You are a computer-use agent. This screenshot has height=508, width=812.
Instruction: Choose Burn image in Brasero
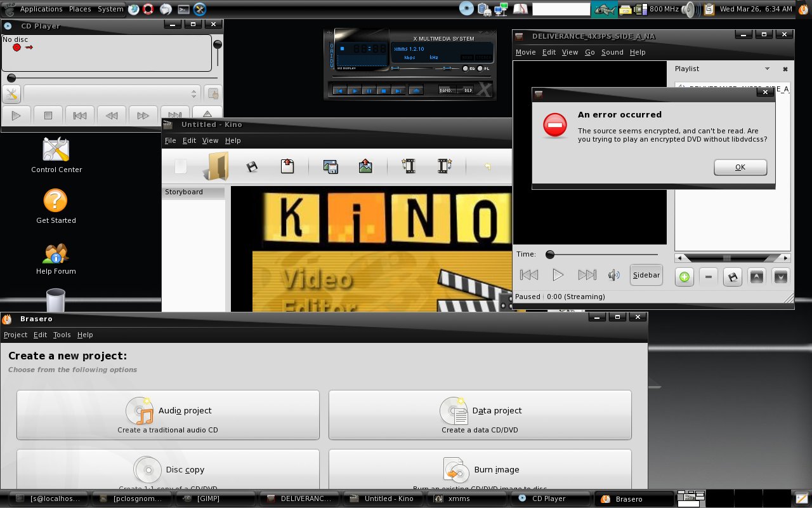pos(480,470)
